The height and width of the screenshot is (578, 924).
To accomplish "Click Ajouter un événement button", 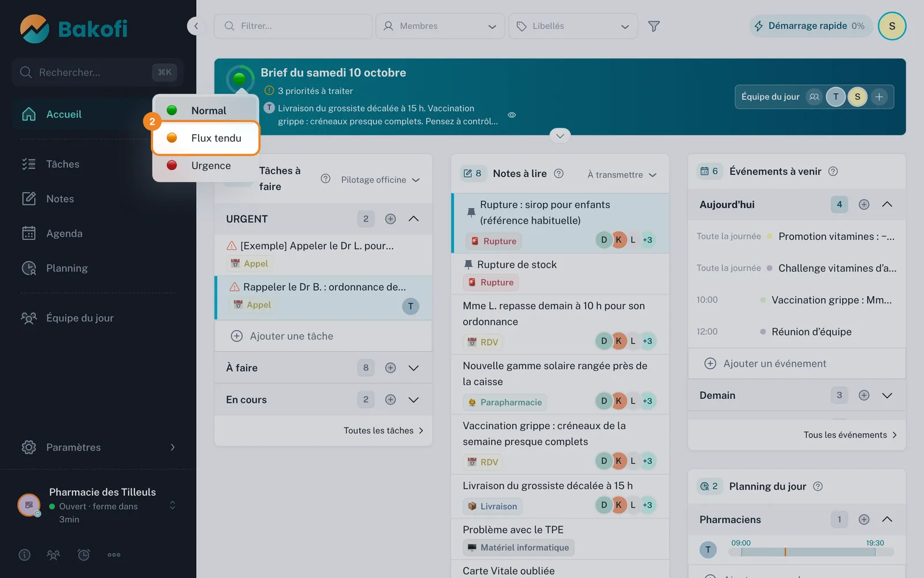I will [x=796, y=364].
